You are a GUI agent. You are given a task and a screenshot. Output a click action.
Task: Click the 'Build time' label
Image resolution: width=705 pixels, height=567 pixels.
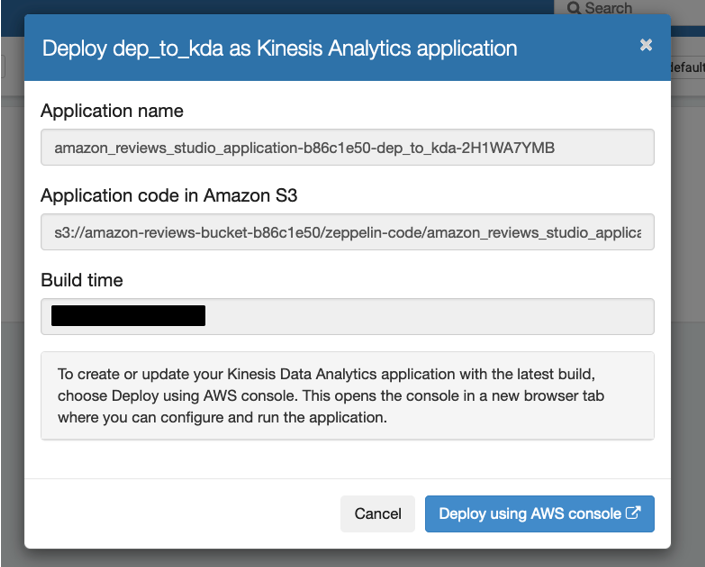point(82,280)
